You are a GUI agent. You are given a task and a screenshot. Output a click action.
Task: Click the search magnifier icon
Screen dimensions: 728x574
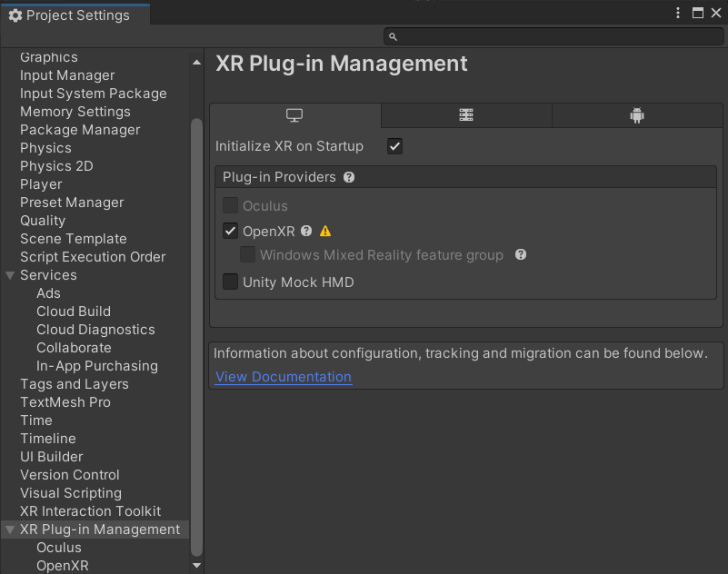[393, 36]
